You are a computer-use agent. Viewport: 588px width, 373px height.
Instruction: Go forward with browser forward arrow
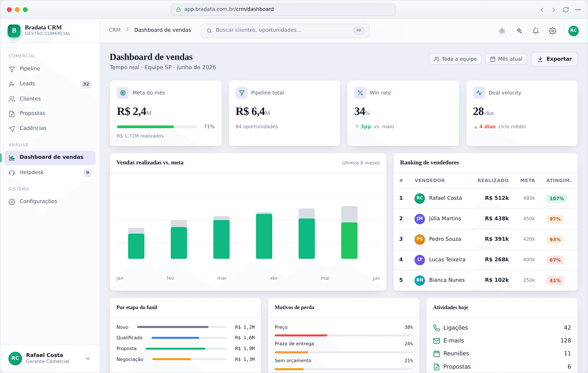554,9
